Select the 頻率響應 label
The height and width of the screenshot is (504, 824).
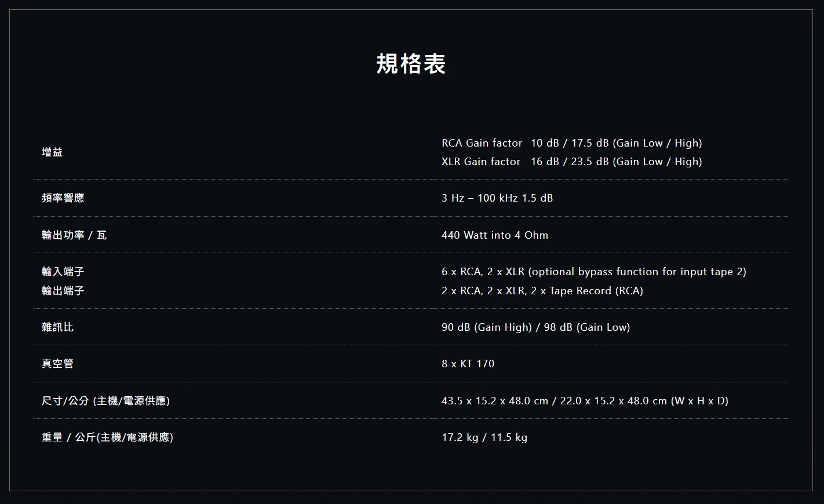(x=63, y=198)
